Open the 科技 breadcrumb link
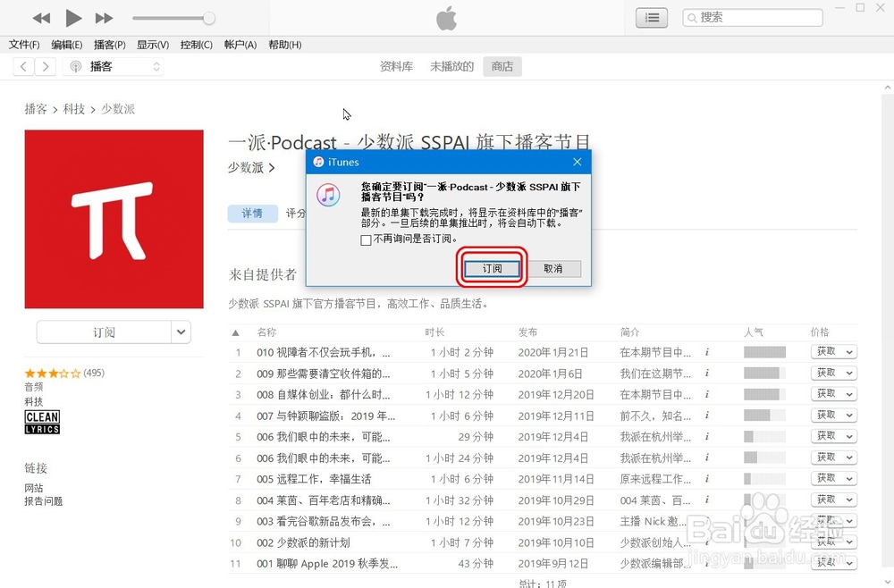This screenshot has width=894, height=588. pos(73,109)
